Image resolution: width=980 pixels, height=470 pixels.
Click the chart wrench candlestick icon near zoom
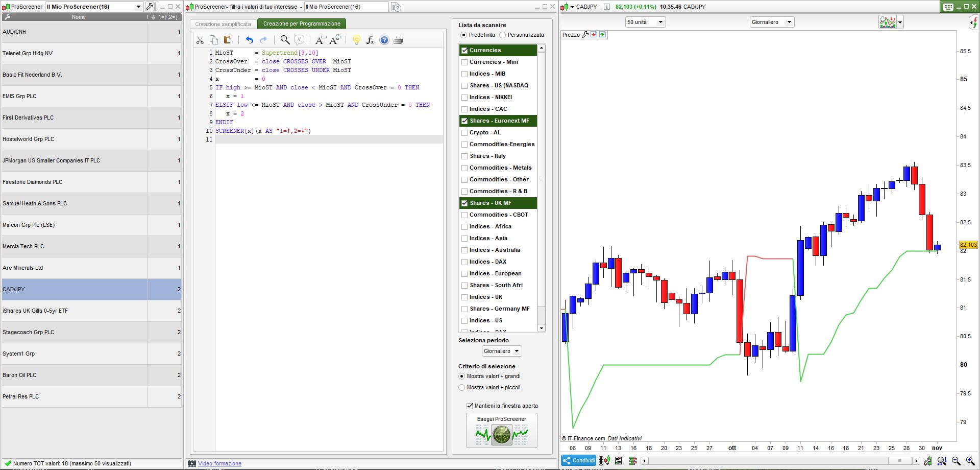coord(927,461)
